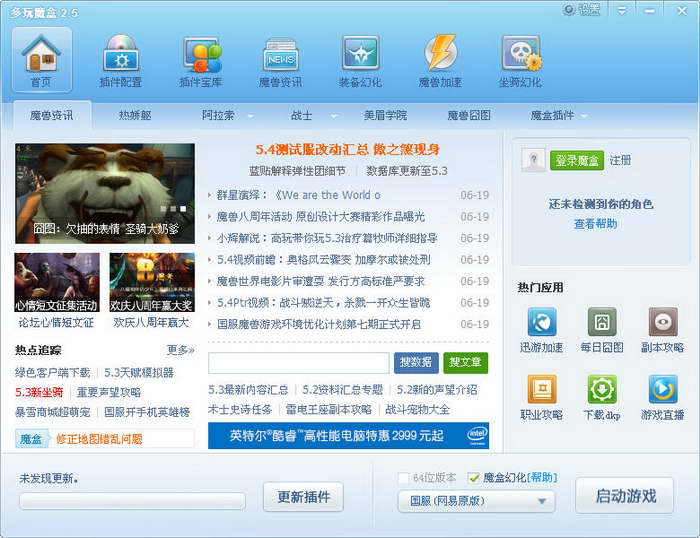
Task: Open the title bar menu arrow icon
Action: tap(622, 10)
